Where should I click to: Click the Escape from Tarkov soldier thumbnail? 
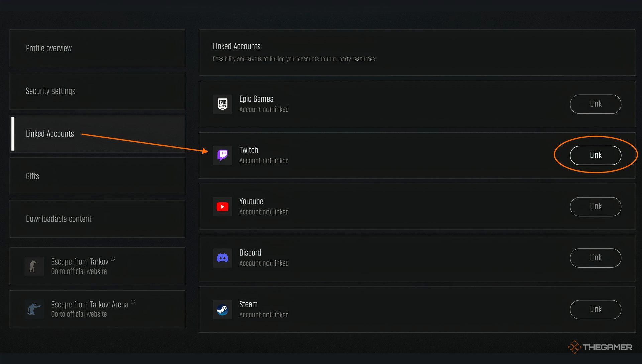point(34,266)
